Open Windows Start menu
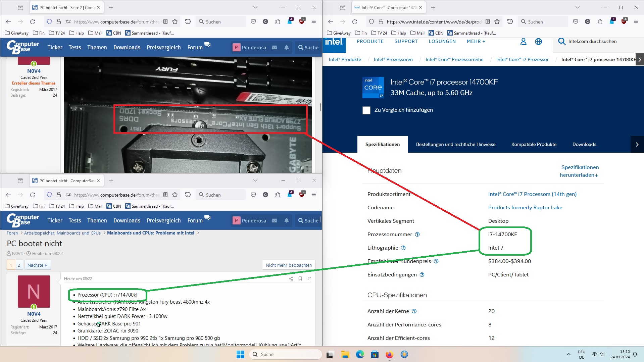644x362 pixels. pos(240,355)
